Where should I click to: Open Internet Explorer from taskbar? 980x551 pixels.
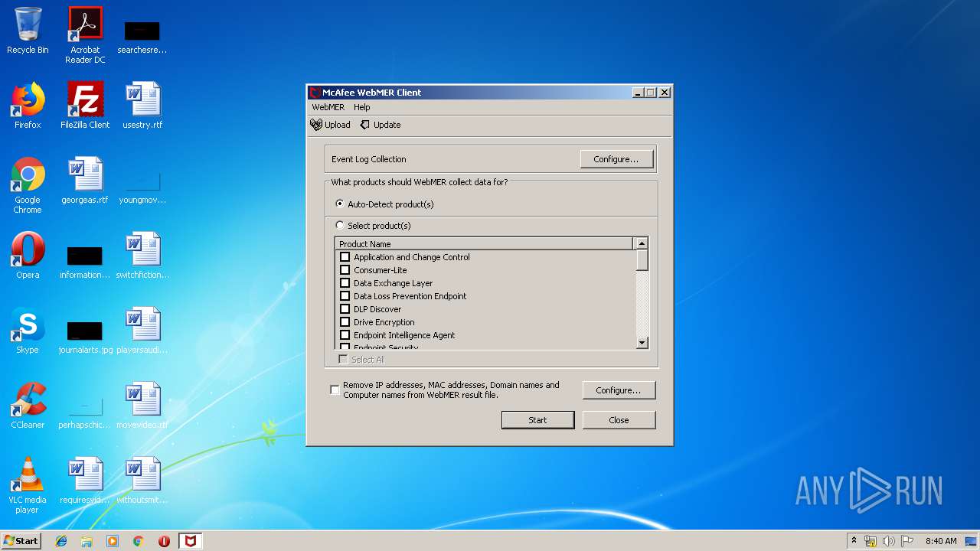pos(61,541)
